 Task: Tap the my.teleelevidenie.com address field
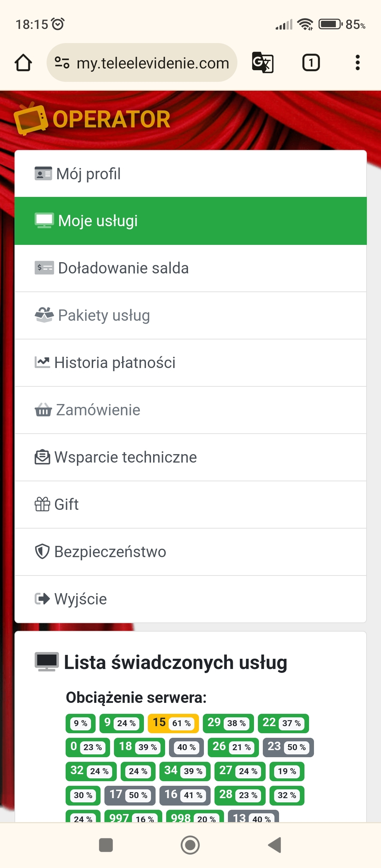point(153,64)
